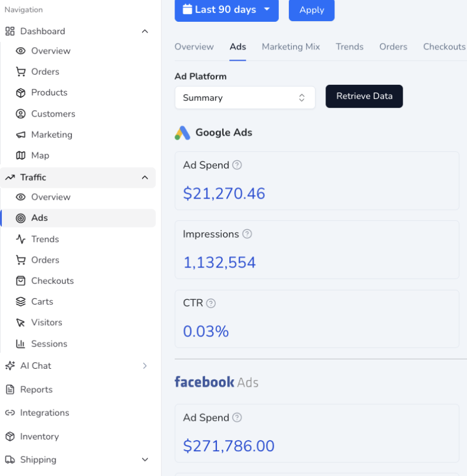Click the $271,786.00 Facebook spend value
Image resolution: width=467 pixels, height=476 pixels.
[229, 447]
